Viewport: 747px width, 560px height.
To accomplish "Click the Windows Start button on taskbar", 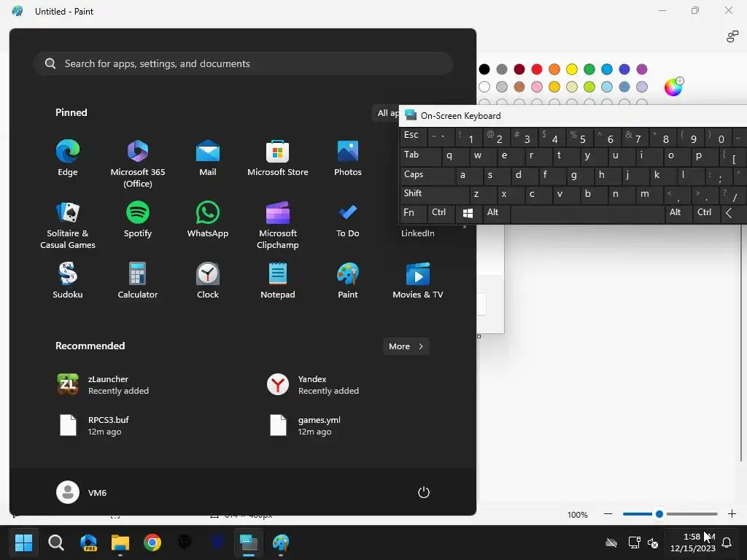I will (23, 542).
